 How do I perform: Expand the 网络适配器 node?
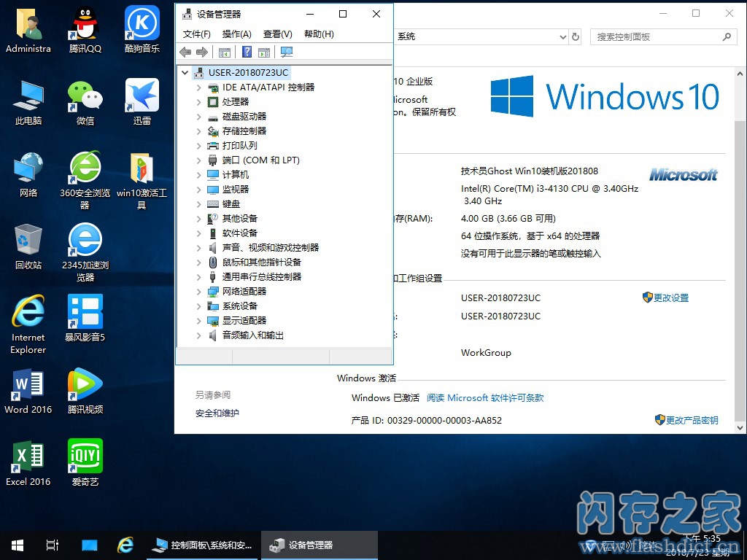pyautogui.click(x=198, y=292)
